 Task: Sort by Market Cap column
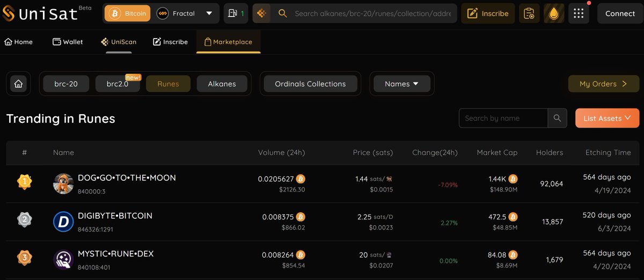(x=497, y=152)
